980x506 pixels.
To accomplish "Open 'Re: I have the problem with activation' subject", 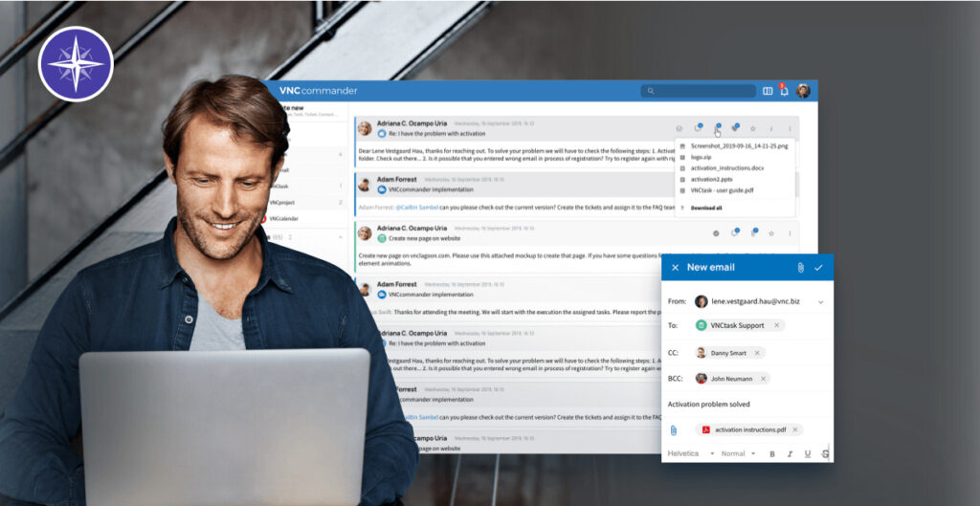I will click(x=436, y=134).
